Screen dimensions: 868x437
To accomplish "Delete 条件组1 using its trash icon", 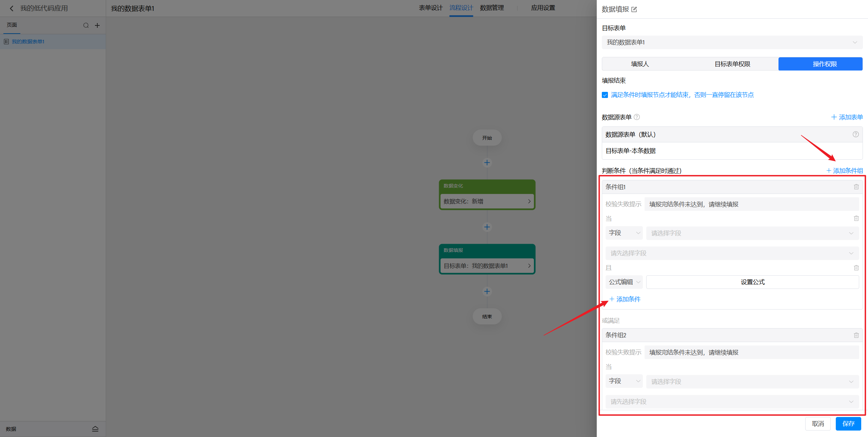I will click(856, 187).
